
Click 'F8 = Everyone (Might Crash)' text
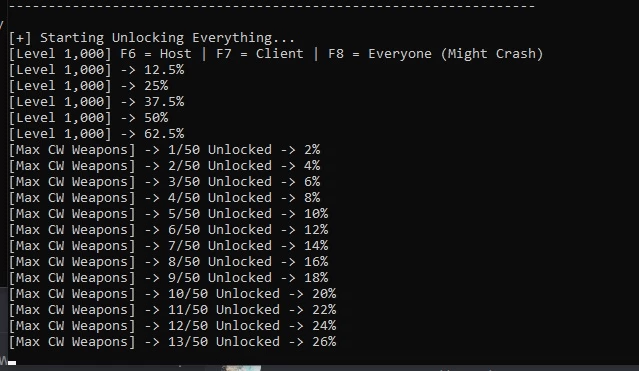pyautogui.click(x=436, y=54)
